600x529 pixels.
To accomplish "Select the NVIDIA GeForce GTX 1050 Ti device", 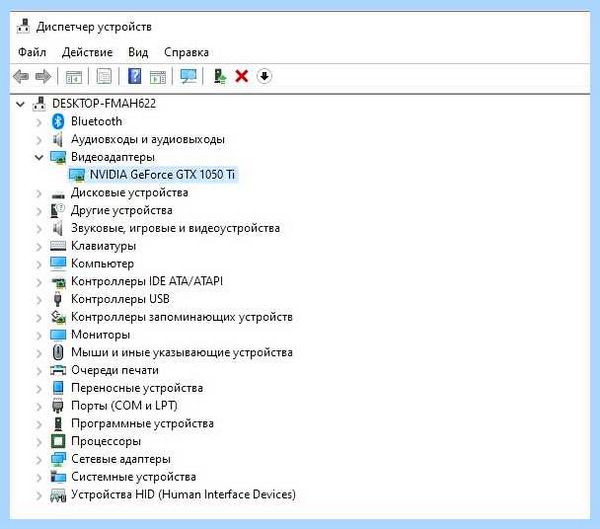I will [162, 175].
